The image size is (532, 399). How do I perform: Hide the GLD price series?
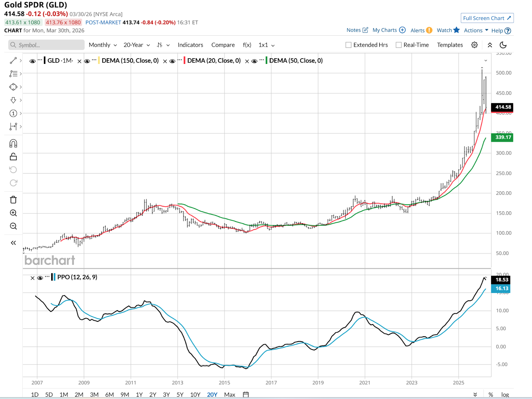(x=33, y=61)
